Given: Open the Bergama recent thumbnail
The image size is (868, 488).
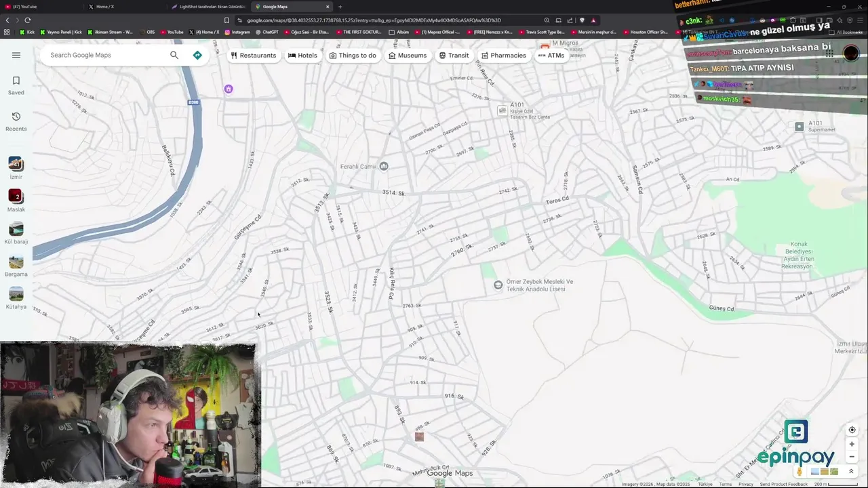Looking at the screenshot, I should 16,266.
